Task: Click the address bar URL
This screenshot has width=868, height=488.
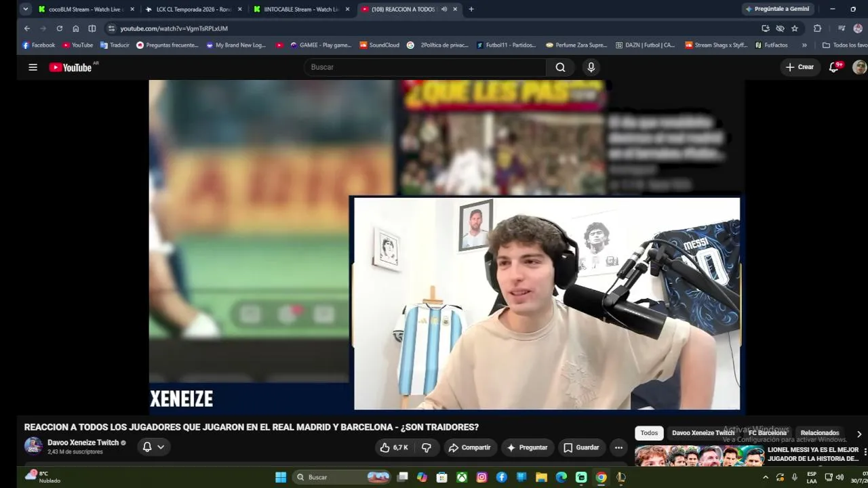Action: (x=174, y=28)
